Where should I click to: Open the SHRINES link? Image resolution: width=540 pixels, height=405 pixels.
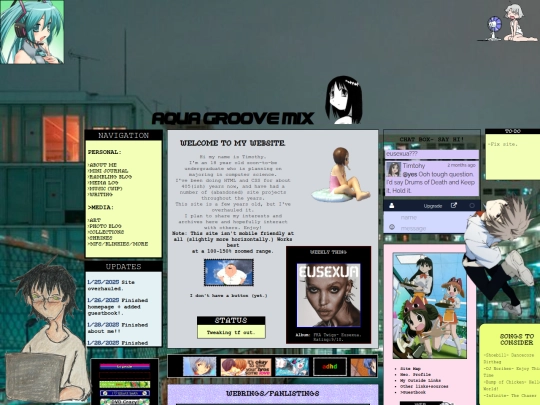tap(100, 238)
